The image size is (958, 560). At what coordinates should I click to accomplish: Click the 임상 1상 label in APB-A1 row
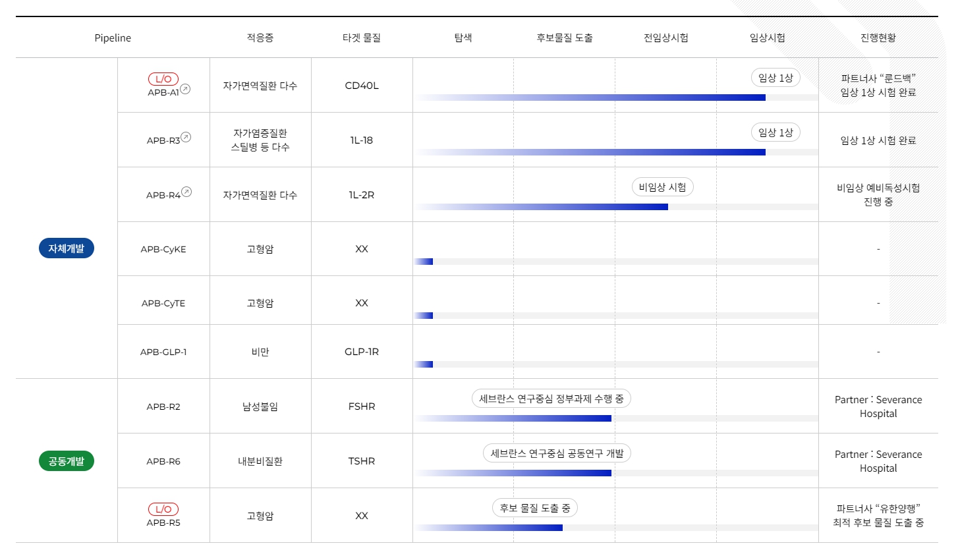coord(775,78)
